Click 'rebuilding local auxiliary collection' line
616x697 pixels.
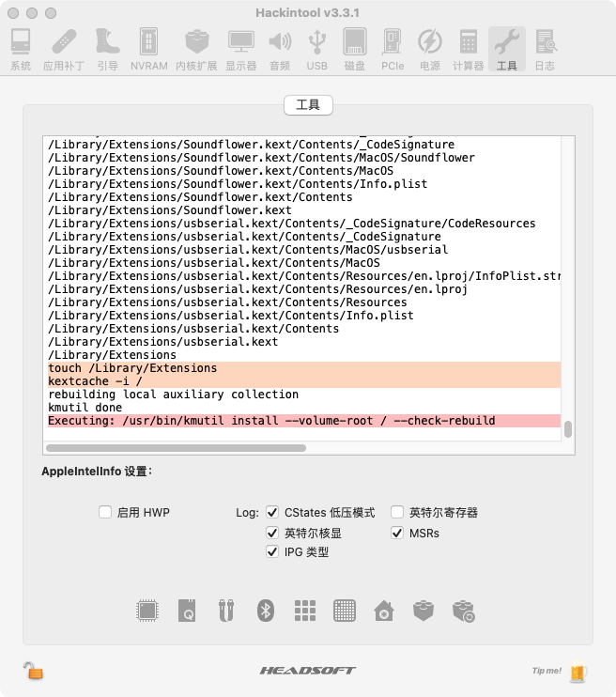[174, 395]
